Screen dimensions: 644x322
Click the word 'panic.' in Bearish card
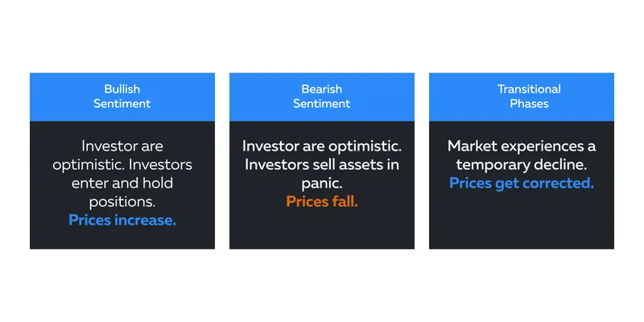(321, 184)
